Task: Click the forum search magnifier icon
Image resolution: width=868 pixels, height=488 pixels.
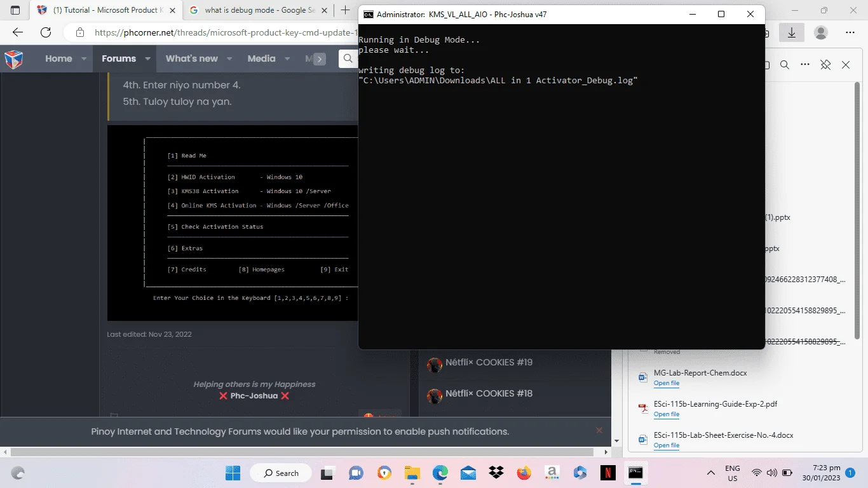Action: (348, 58)
